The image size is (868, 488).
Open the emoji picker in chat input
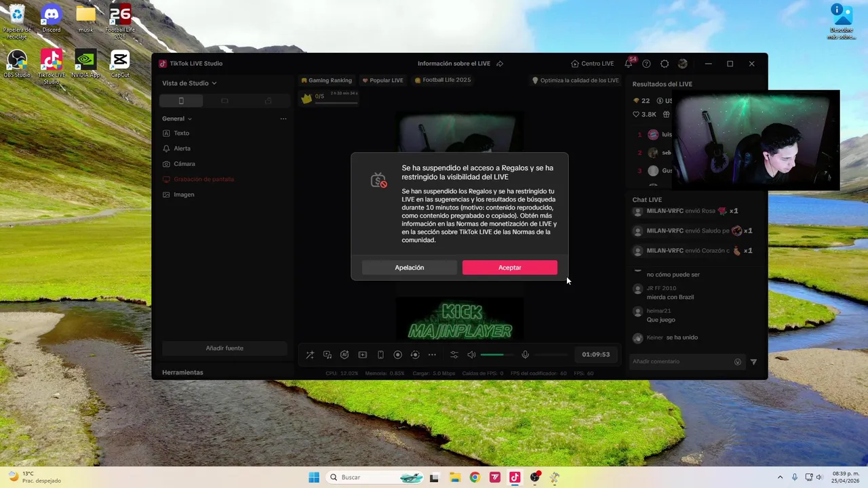tap(738, 362)
